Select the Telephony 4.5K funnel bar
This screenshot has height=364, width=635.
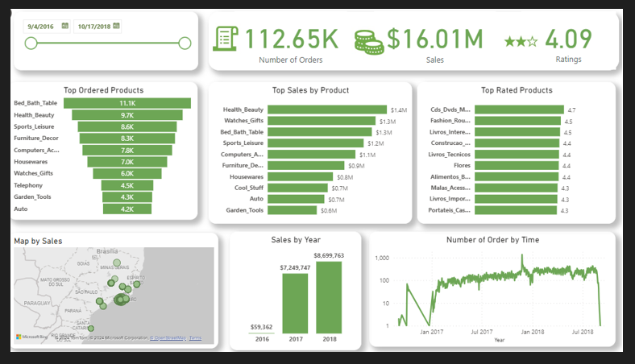tap(127, 185)
